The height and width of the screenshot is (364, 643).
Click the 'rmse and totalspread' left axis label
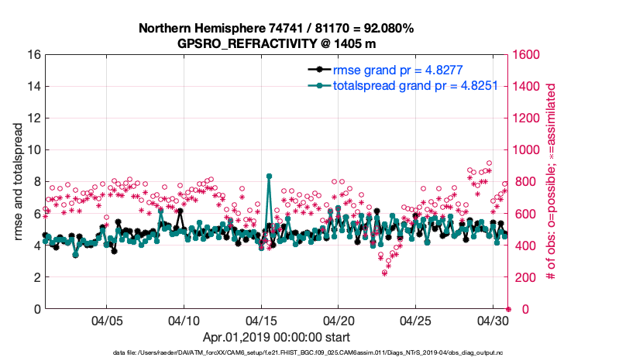19,182
